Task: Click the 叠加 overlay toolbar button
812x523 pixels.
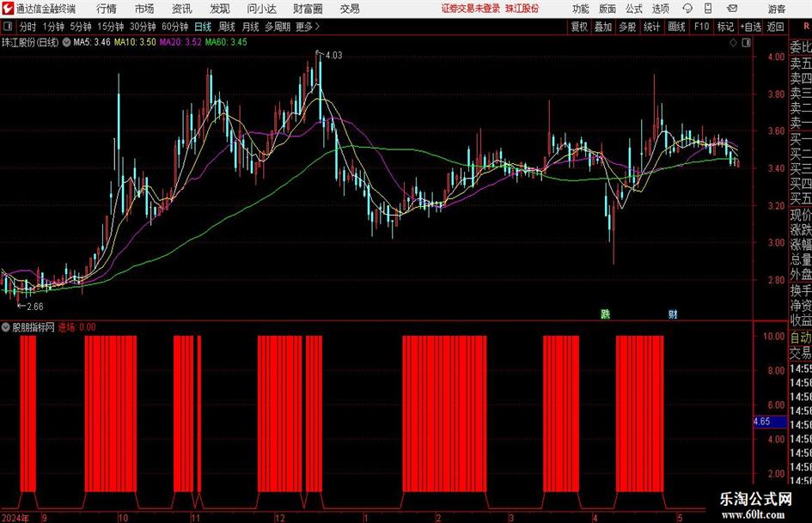Action: click(x=603, y=27)
